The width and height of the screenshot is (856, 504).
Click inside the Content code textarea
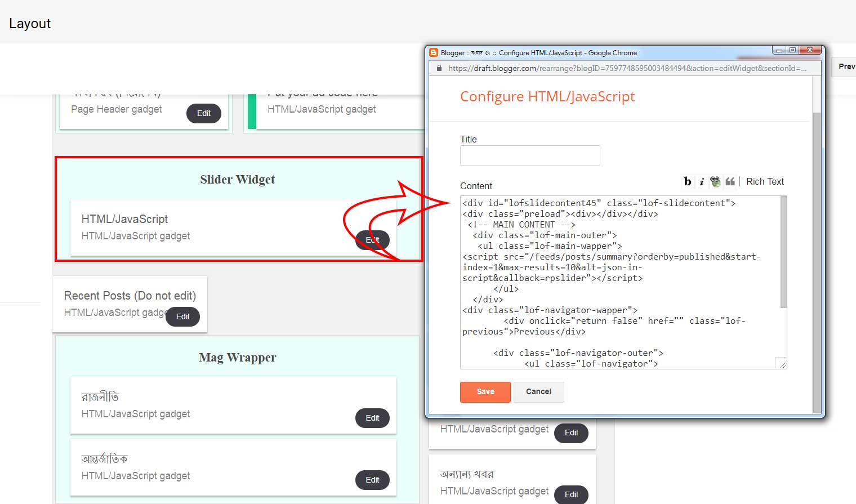pos(621,283)
